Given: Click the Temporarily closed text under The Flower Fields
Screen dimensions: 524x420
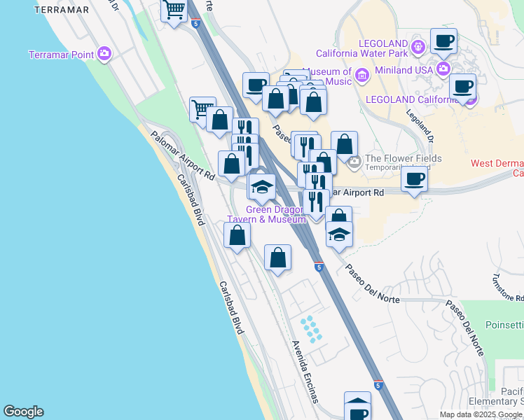Looking at the screenshot, I should pyautogui.click(x=397, y=167).
